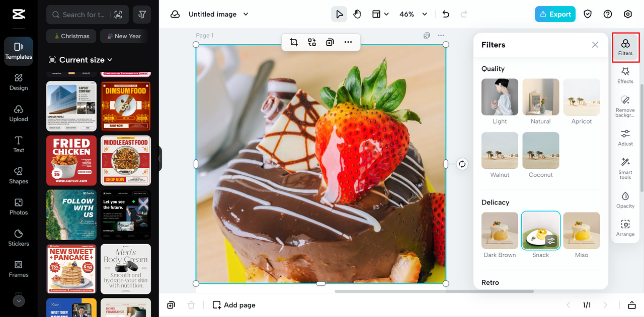Screen dimensions: 644x317
Task: Click the page copy icon above canvas
Action: click(x=427, y=36)
